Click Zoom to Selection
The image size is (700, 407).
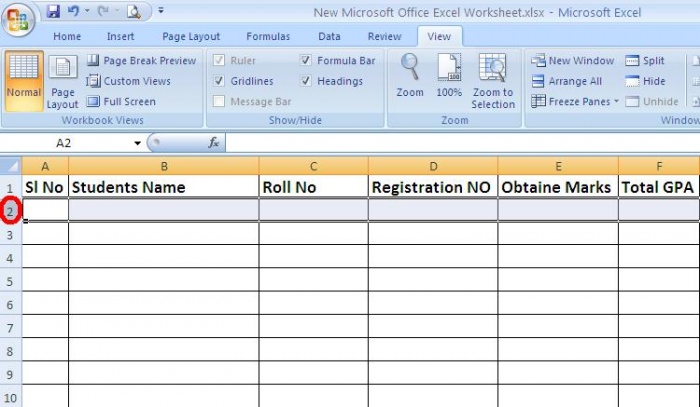493,78
